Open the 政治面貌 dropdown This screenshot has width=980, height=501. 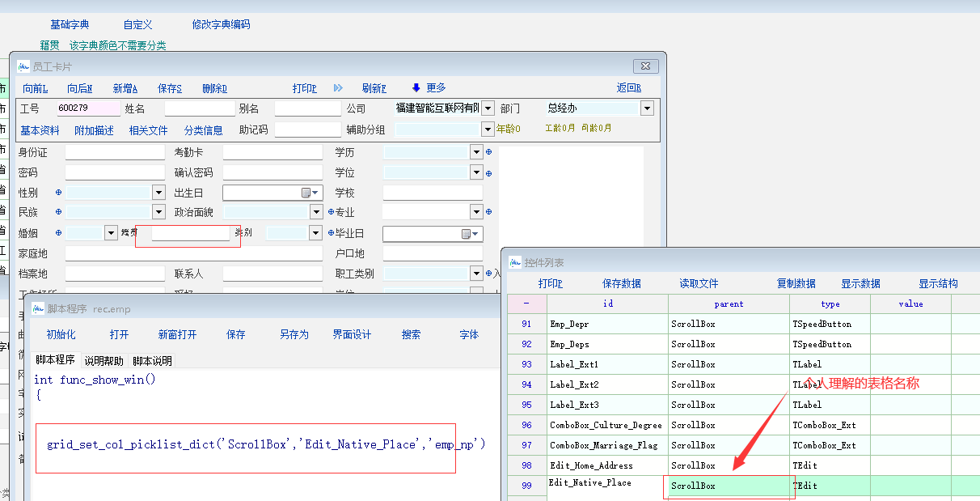coord(317,212)
